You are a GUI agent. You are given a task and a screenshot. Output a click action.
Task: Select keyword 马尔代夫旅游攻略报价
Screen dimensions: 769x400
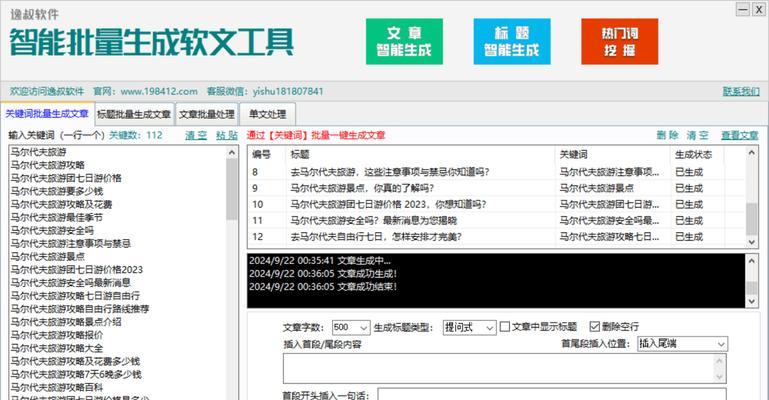57,335
